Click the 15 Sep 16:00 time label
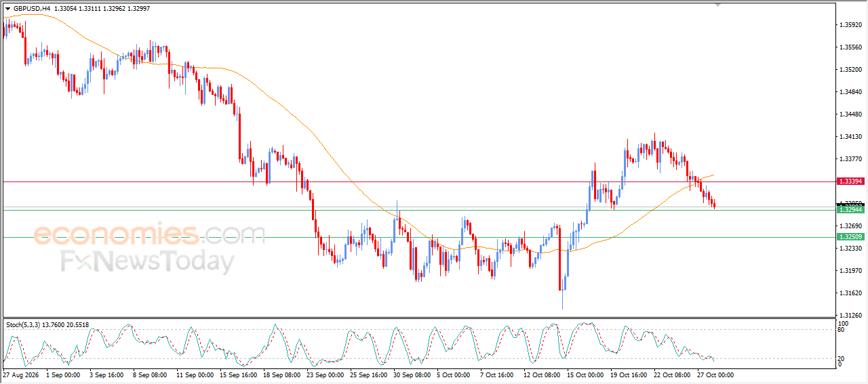Image resolution: width=868 pixels, height=384 pixels. (237, 375)
